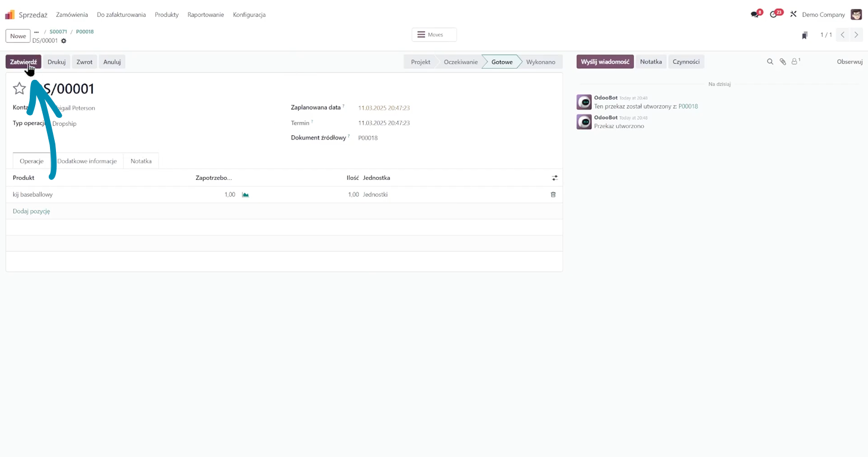Viewport: 868px width, 457px height.
Task: Switch to Dodatkowe informacje tab
Action: pos(87,161)
